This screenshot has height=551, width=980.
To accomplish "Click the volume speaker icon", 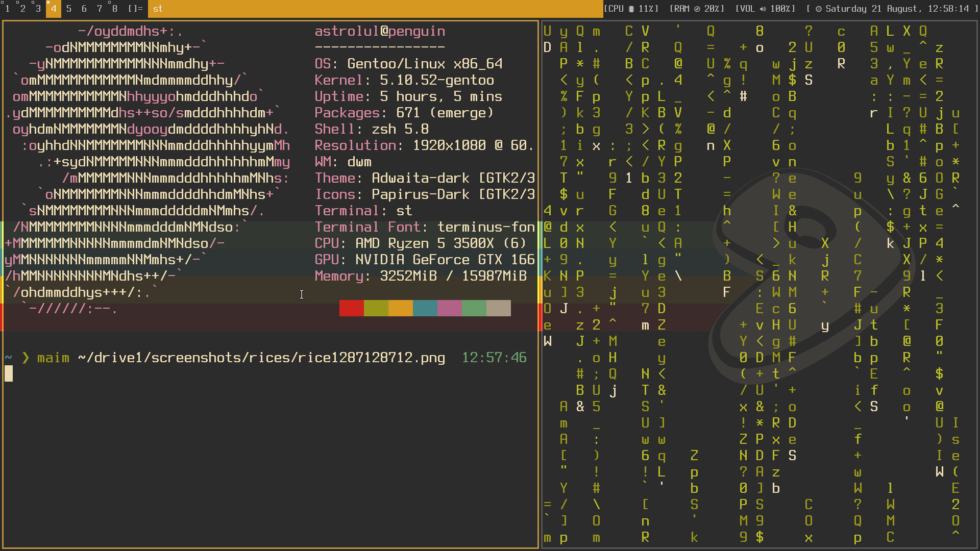I will [x=763, y=9].
